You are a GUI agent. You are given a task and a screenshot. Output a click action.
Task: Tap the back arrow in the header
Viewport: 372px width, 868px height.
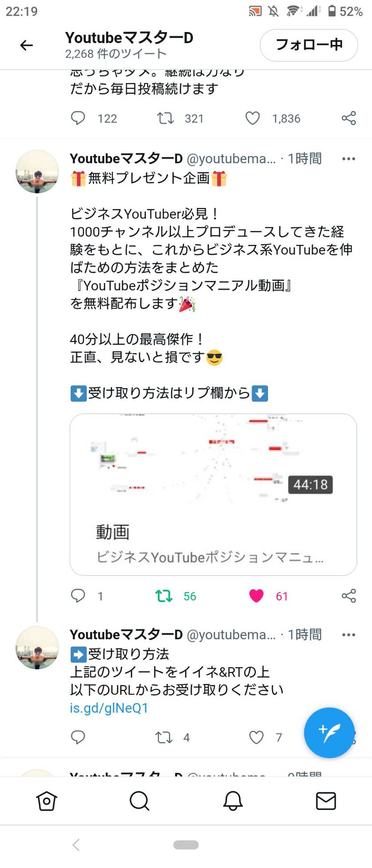click(x=27, y=45)
